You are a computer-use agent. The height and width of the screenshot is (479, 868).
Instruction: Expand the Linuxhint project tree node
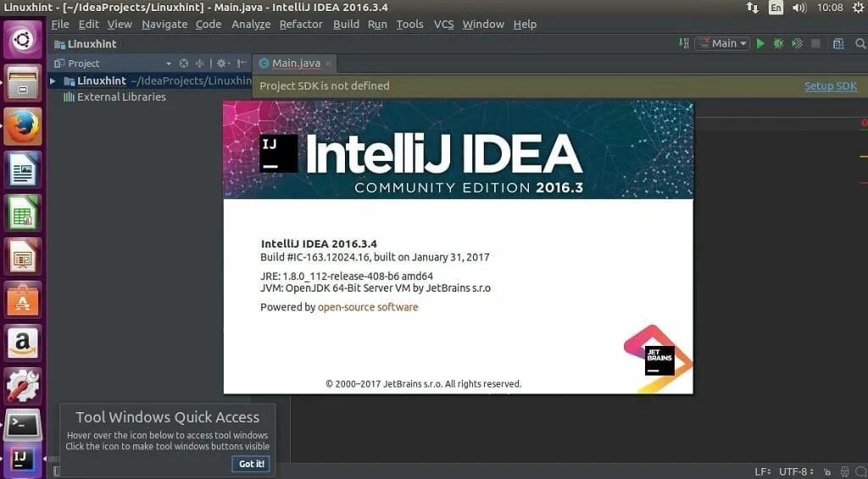pyautogui.click(x=53, y=81)
